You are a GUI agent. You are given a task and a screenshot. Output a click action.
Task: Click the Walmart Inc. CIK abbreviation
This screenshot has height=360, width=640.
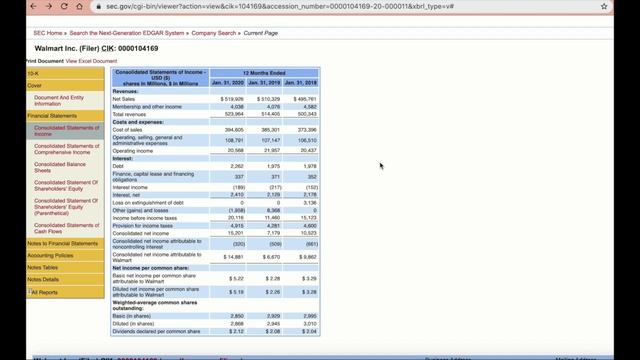pos(107,49)
